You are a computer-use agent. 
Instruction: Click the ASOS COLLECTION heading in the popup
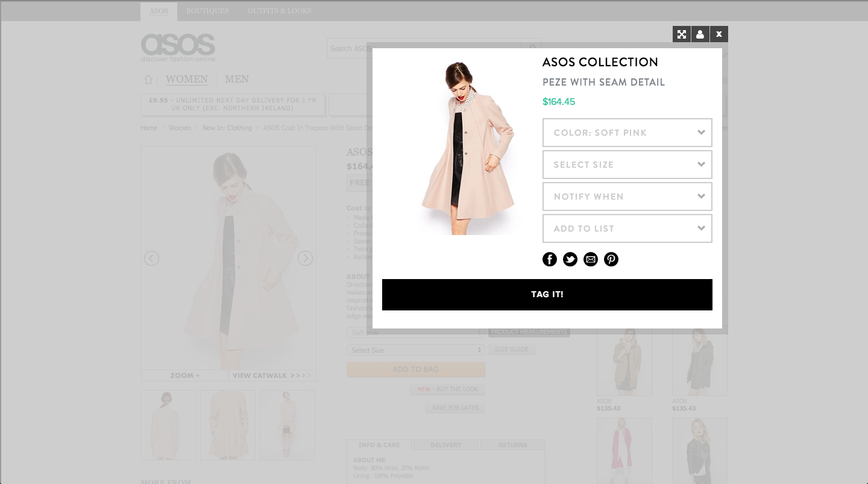point(600,62)
